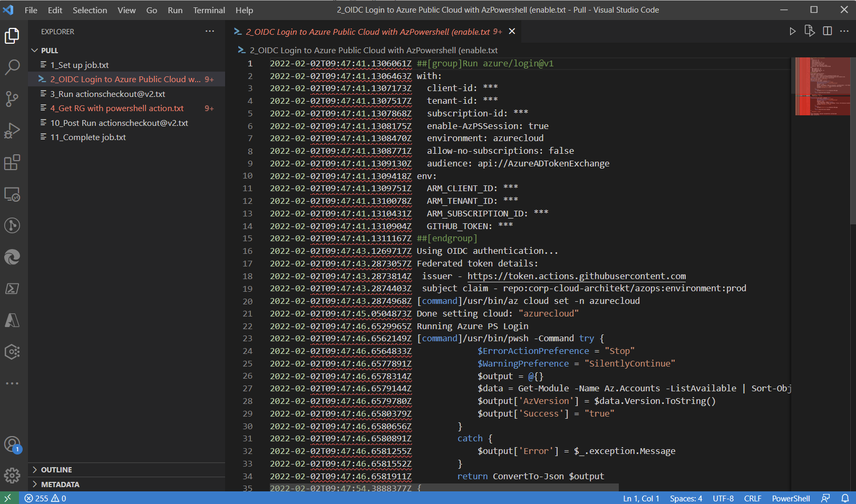
Task: Show errors and warnings count 255
Action: point(45,498)
